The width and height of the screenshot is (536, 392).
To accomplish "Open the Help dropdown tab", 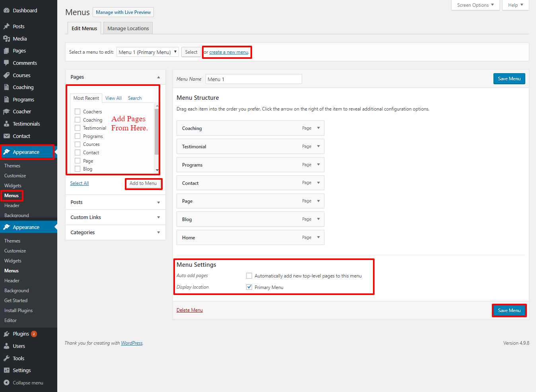I will [515, 5].
